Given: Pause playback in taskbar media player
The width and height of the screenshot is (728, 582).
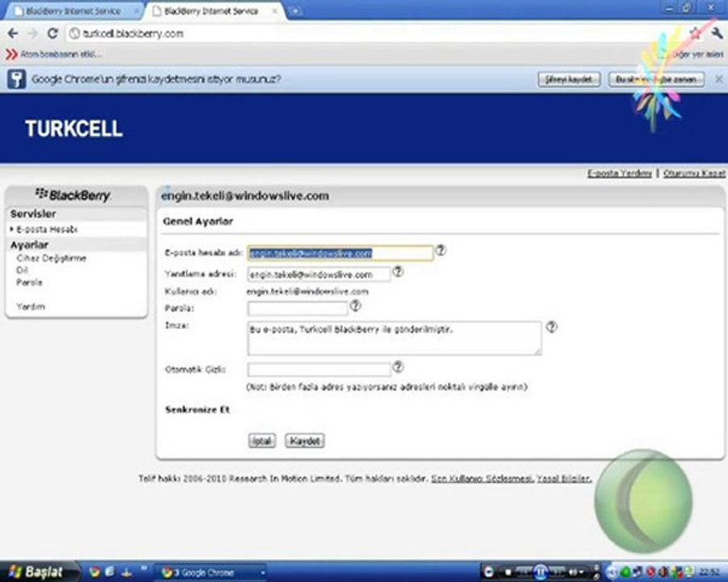Looking at the screenshot, I should [x=540, y=571].
